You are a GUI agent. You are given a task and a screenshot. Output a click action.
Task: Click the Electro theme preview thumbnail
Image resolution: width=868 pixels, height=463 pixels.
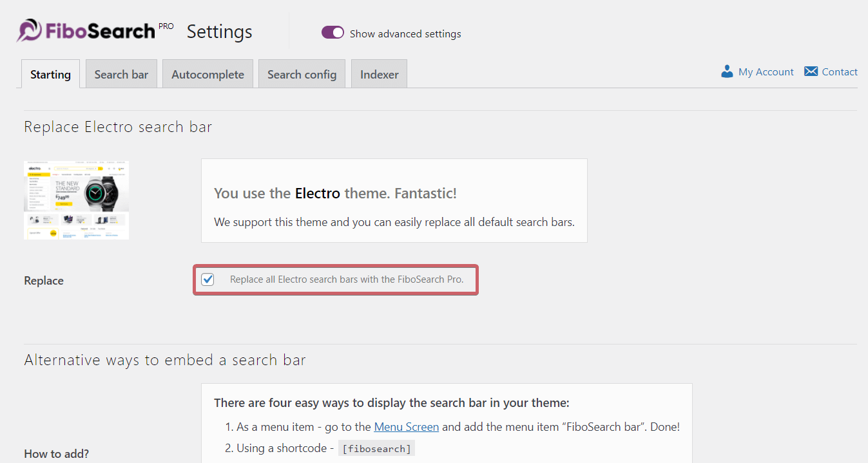pos(76,200)
